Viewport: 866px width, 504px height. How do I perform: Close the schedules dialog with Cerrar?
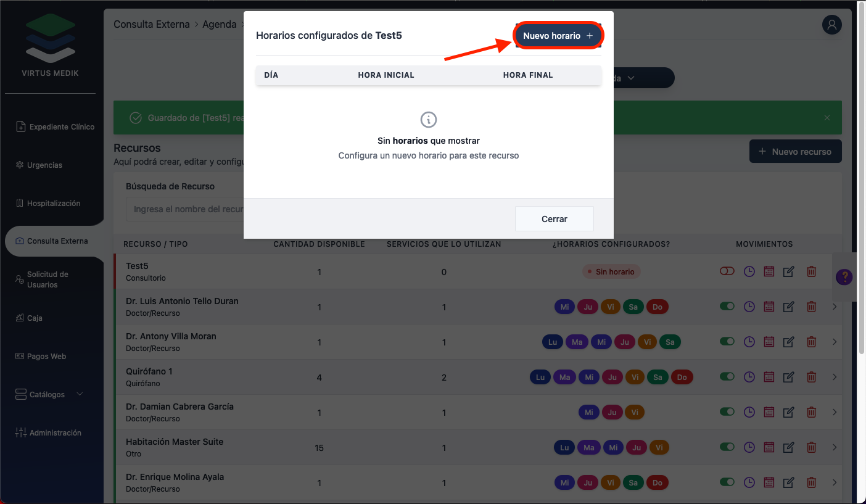554,219
